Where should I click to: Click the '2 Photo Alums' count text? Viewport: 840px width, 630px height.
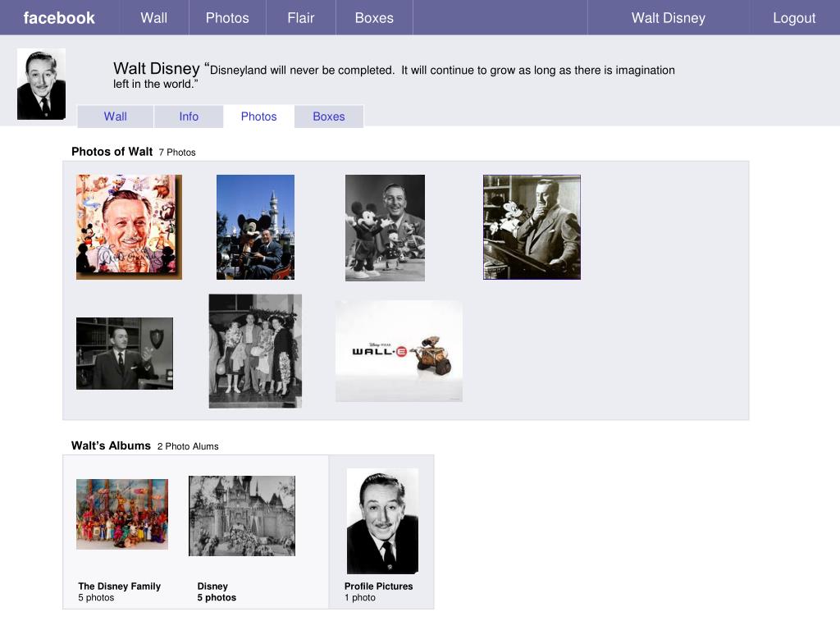(x=188, y=446)
